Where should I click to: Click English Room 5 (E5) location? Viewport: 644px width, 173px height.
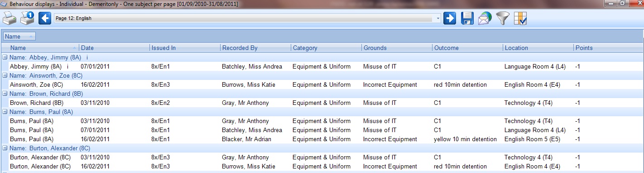[x=532, y=139]
